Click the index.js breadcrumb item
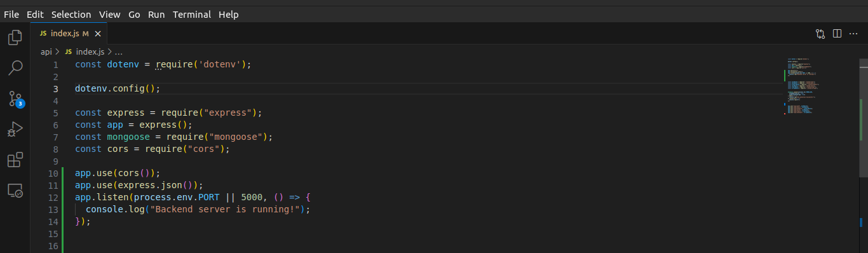This screenshot has width=868, height=253. pos(85,51)
